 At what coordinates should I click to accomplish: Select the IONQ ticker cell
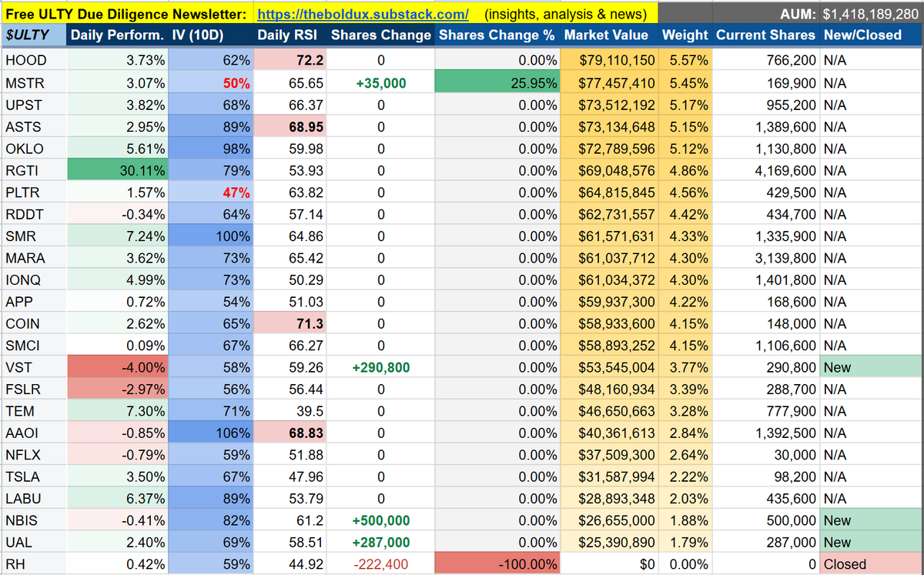(33, 279)
